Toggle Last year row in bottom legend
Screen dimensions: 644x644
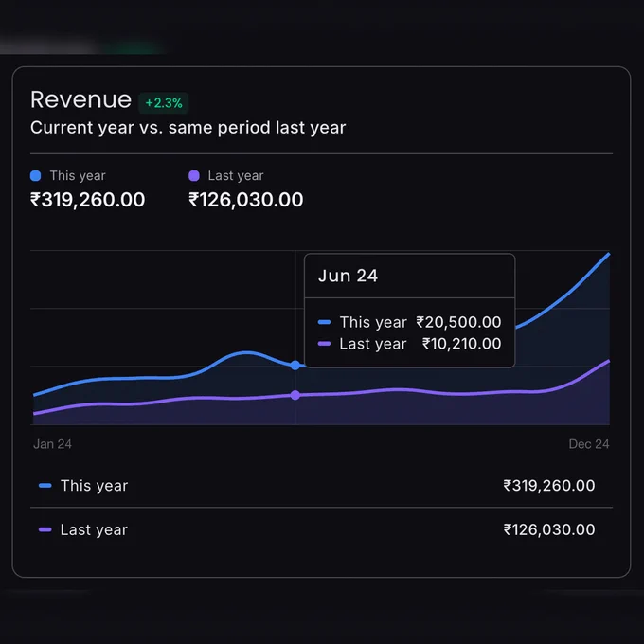tap(322, 529)
